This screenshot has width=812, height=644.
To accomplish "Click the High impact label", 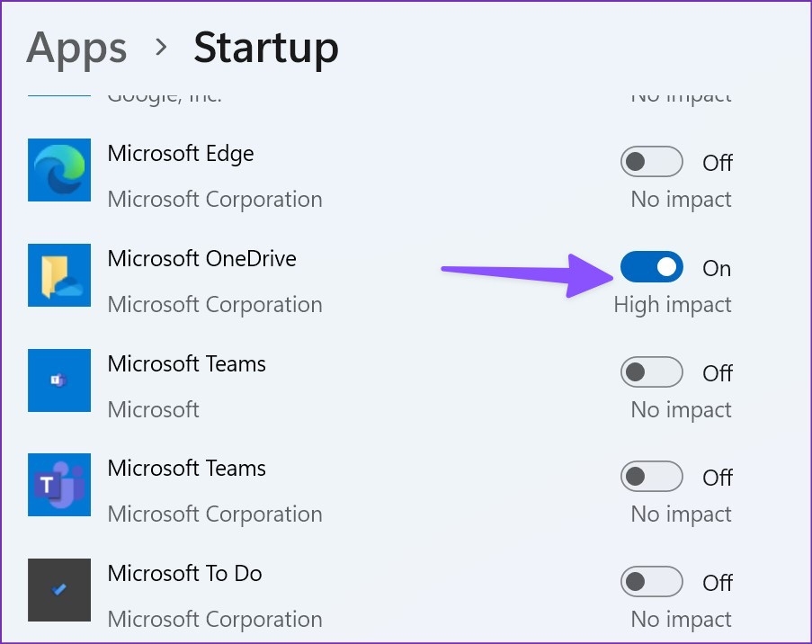I will click(673, 305).
